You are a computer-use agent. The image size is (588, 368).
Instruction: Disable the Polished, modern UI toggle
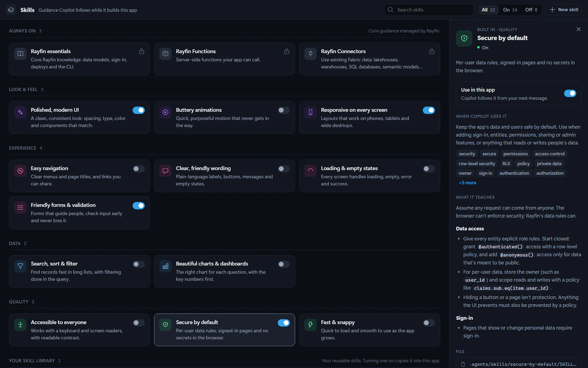(x=139, y=110)
